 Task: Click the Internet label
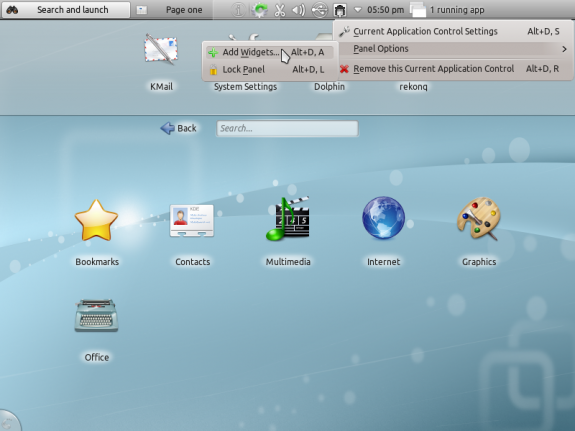pos(384,262)
